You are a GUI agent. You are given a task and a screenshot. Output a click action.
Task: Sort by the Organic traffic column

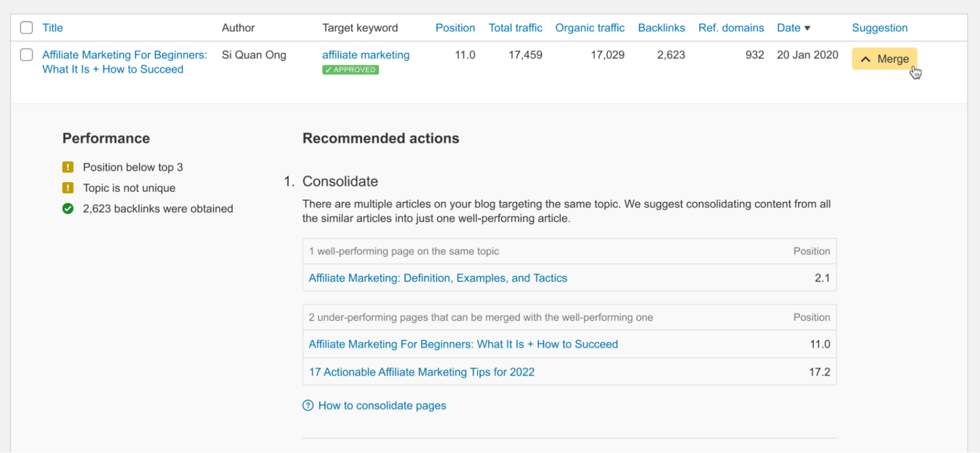point(590,28)
